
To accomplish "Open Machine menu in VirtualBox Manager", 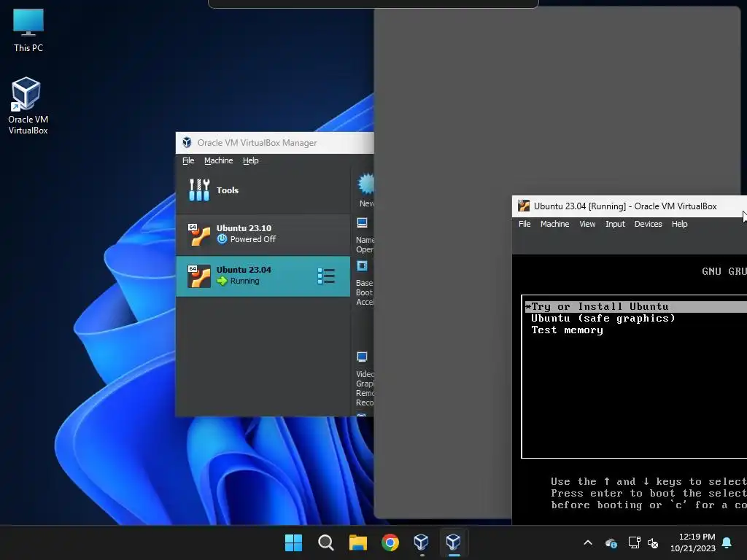I will [x=219, y=160].
